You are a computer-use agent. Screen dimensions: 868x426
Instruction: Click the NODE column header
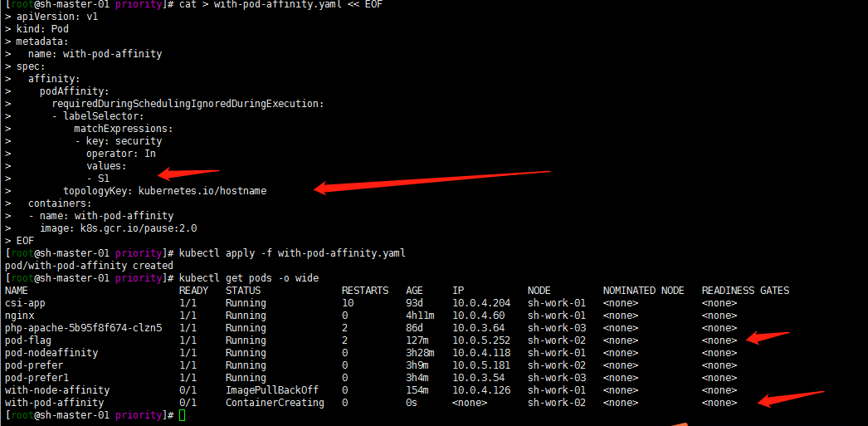click(539, 291)
